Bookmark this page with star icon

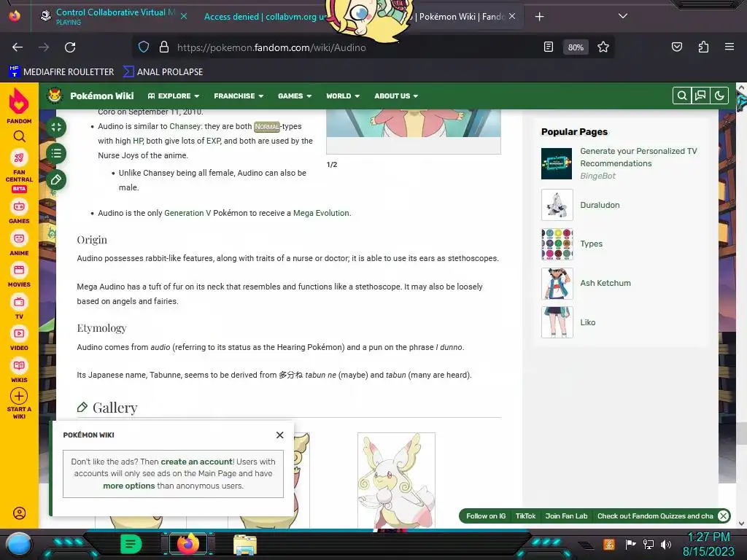[x=603, y=47]
